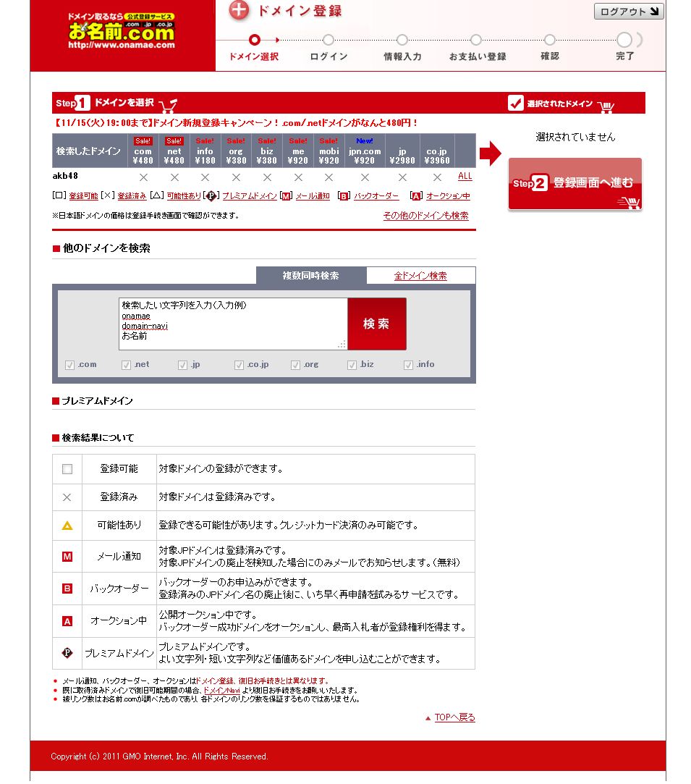The image size is (691, 784).
Task: Click the co.jp ¥3960 column header
Action: click(x=437, y=151)
